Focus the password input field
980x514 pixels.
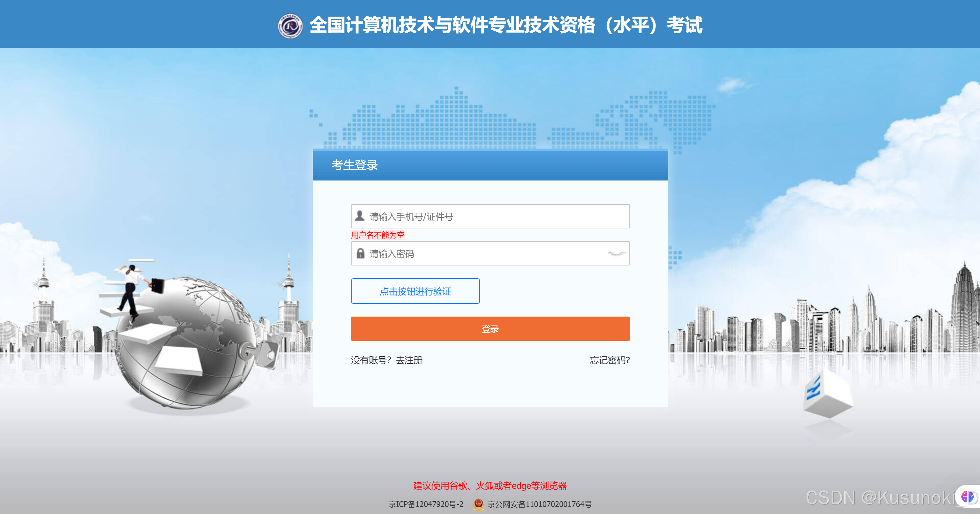pyautogui.click(x=490, y=253)
